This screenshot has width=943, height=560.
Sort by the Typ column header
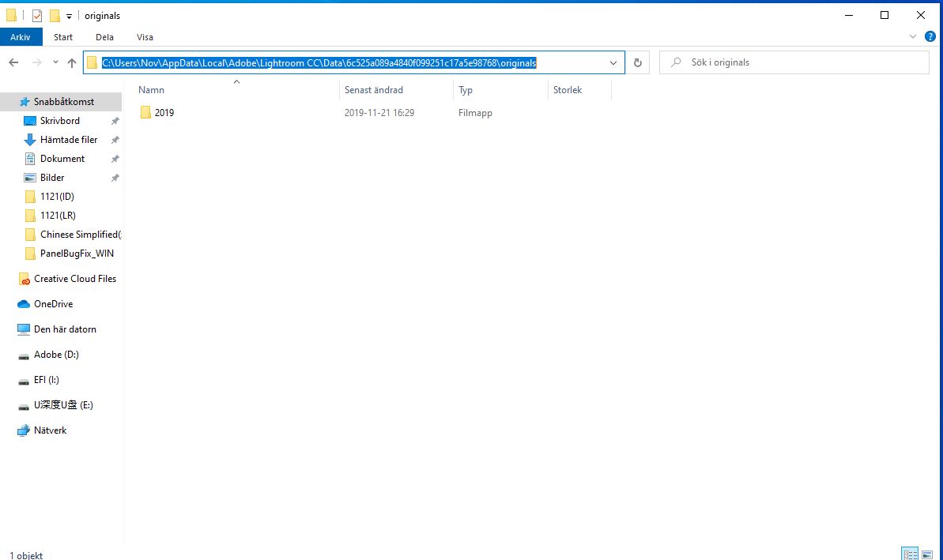click(x=500, y=89)
